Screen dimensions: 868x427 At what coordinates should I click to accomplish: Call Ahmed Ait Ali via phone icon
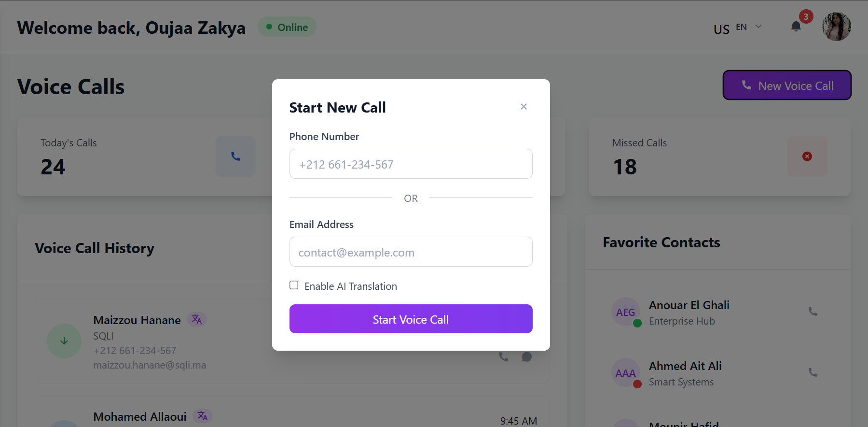click(813, 372)
